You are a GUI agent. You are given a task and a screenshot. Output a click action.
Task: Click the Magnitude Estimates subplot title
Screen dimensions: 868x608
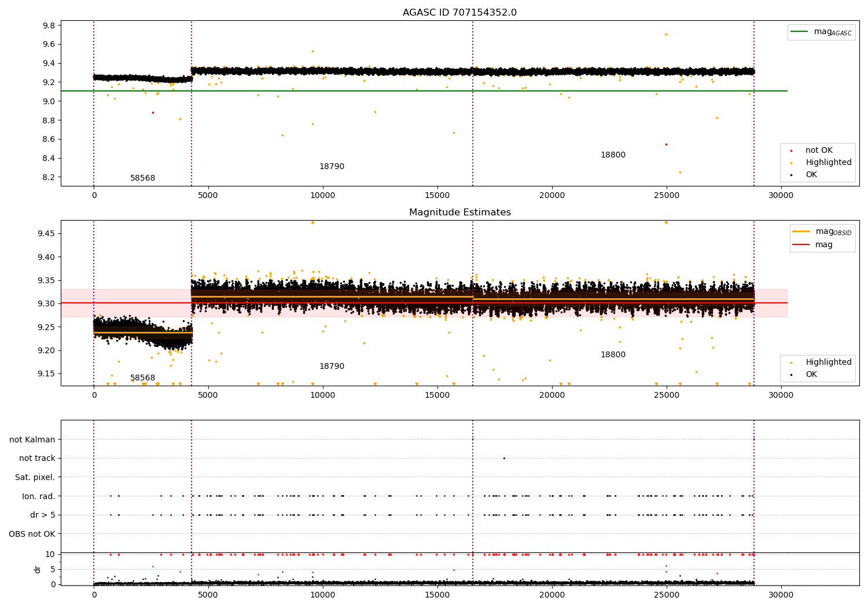(459, 213)
